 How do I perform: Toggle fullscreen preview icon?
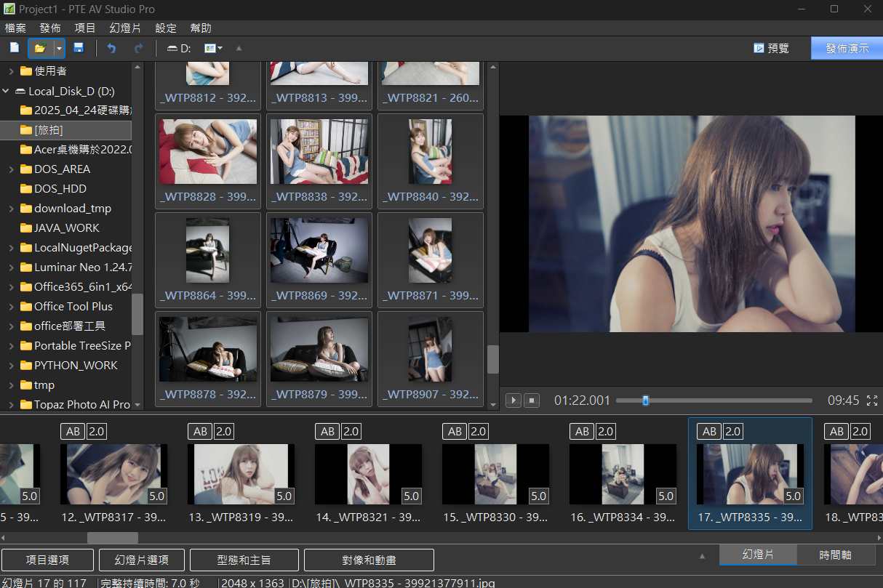pyautogui.click(x=872, y=400)
